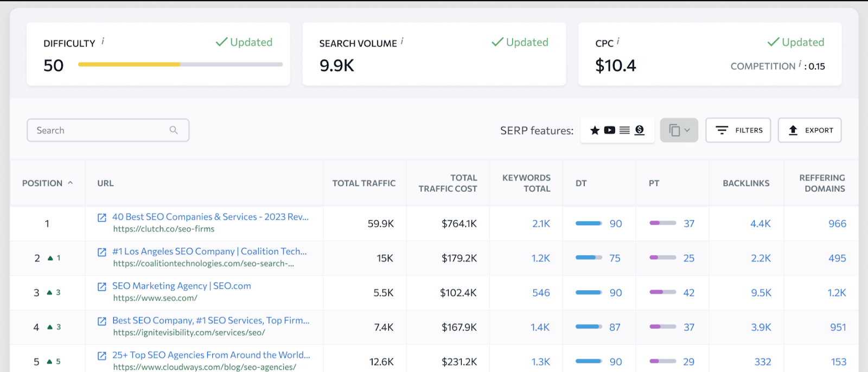Screen dimensions: 868x372
Task: Click the video SERP feature icon
Action: point(610,130)
